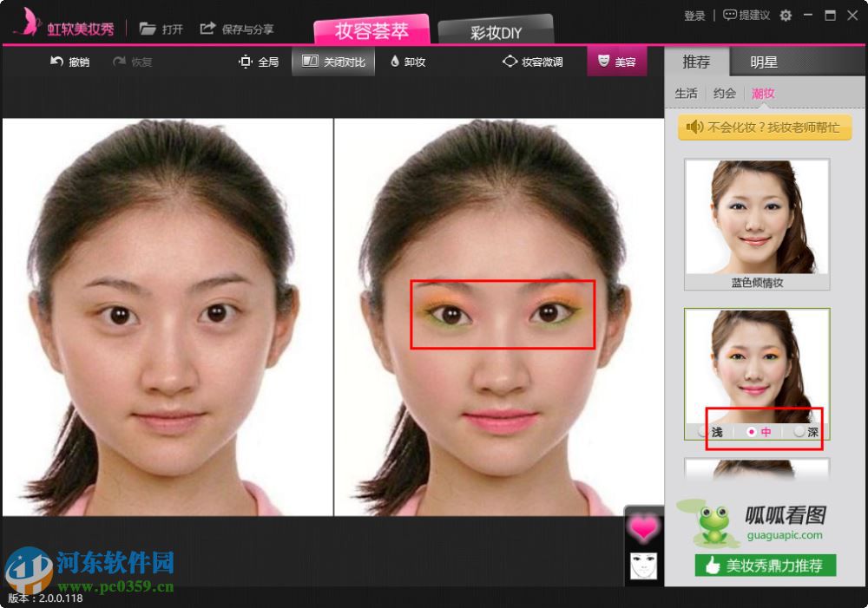
Task: Select the 美容 (beautify) tool
Action: (x=617, y=61)
